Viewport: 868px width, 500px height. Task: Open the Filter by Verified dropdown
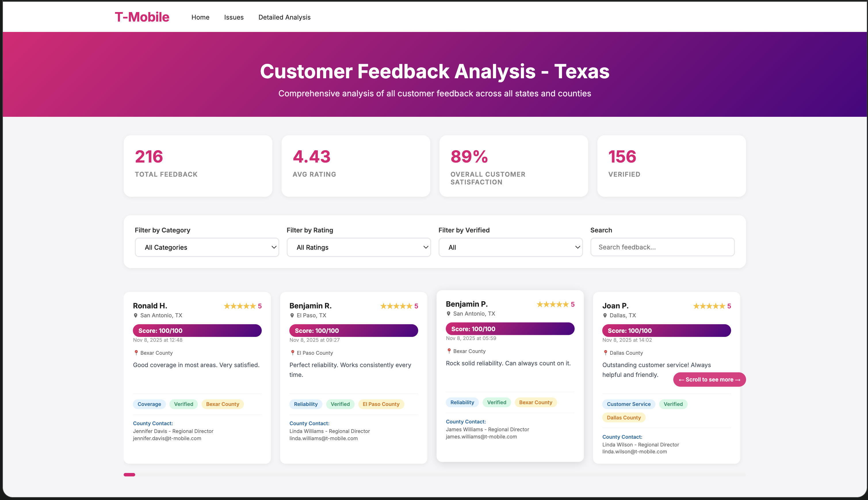(510, 247)
